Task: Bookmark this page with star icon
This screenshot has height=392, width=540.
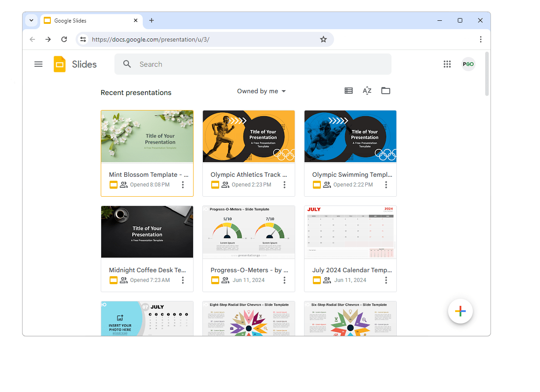Action: click(x=323, y=39)
